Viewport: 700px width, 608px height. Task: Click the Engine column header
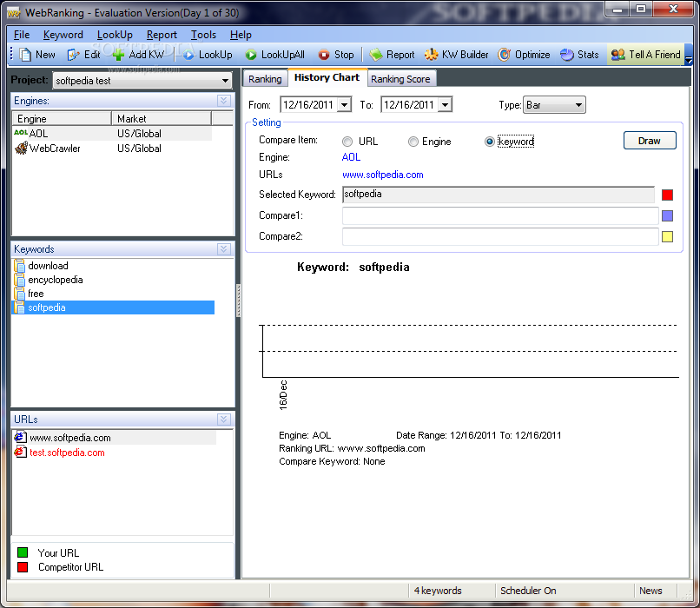coord(62,119)
